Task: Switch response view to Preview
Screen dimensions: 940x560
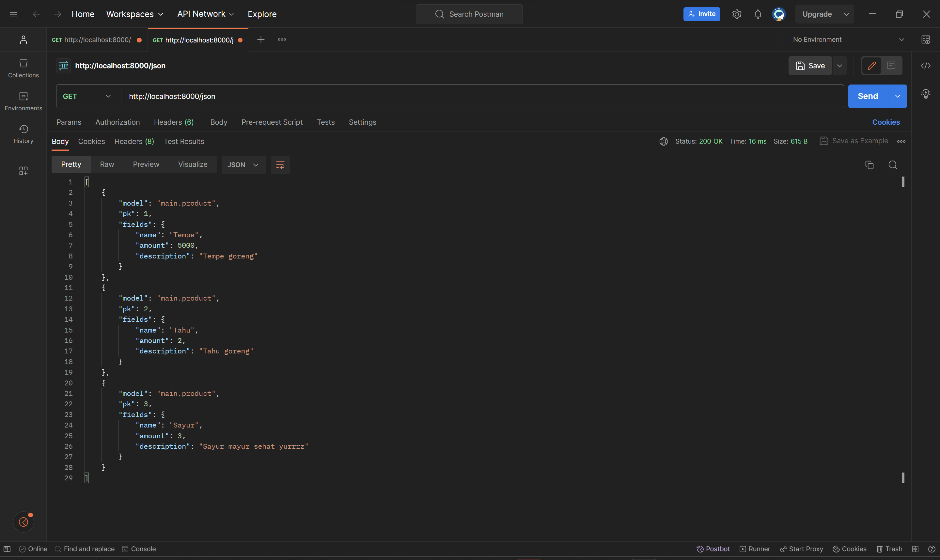Action: (x=146, y=164)
